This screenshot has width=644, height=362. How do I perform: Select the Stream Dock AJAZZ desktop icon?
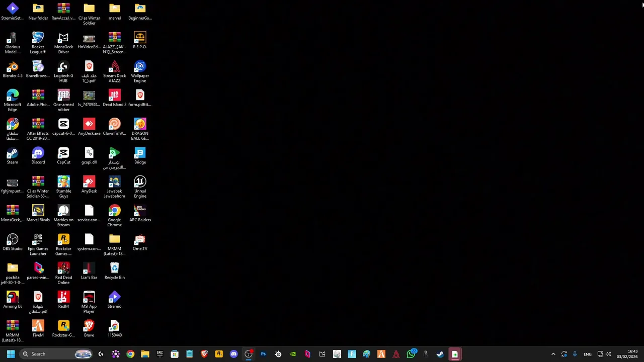(x=115, y=72)
